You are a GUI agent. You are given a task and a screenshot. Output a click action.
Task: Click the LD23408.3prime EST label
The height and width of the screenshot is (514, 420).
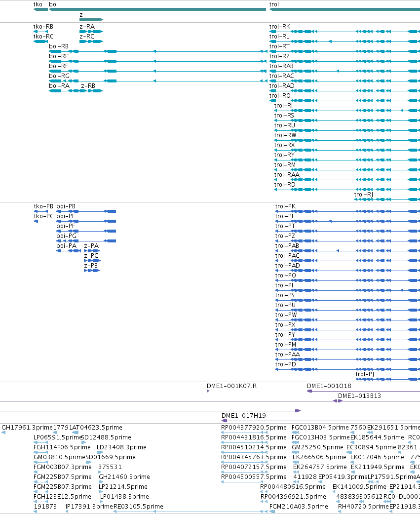coord(121,447)
